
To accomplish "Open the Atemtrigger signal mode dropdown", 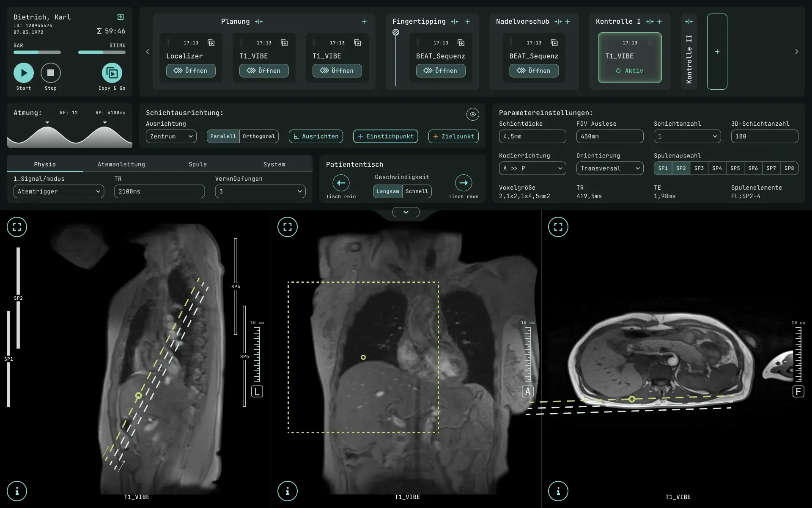I will click(x=58, y=191).
